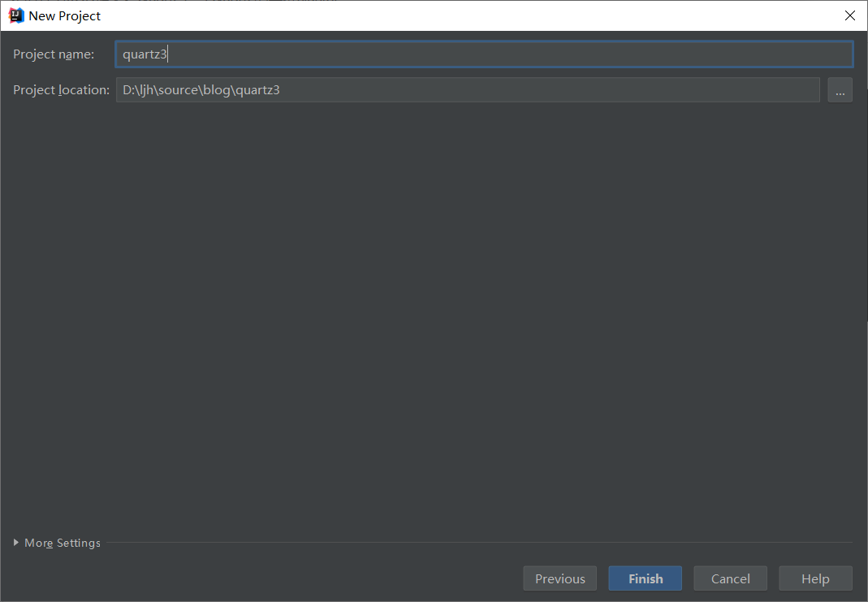
Task: Click Previous to go back a step
Action: [x=559, y=578]
